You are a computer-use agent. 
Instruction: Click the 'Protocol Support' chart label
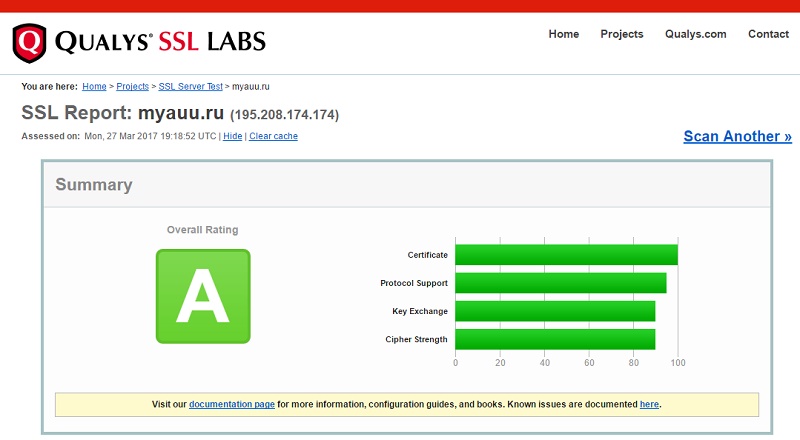point(414,283)
